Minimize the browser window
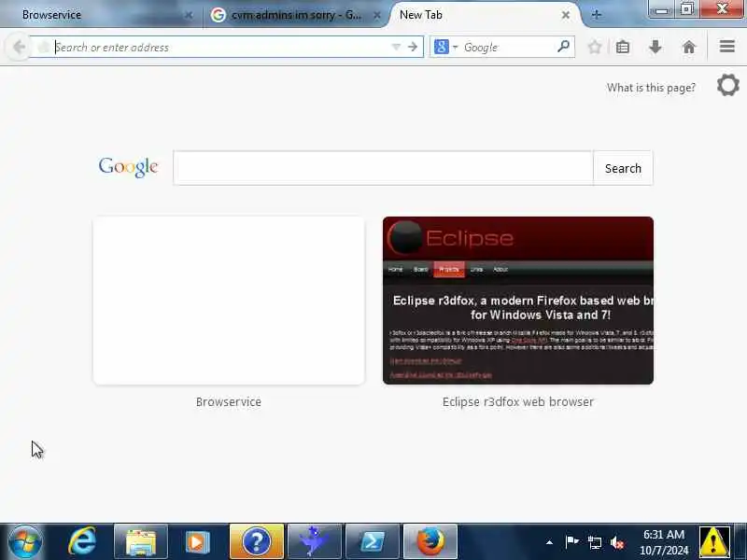The width and height of the screenshot is (747, 560). (x=661, y=9)
